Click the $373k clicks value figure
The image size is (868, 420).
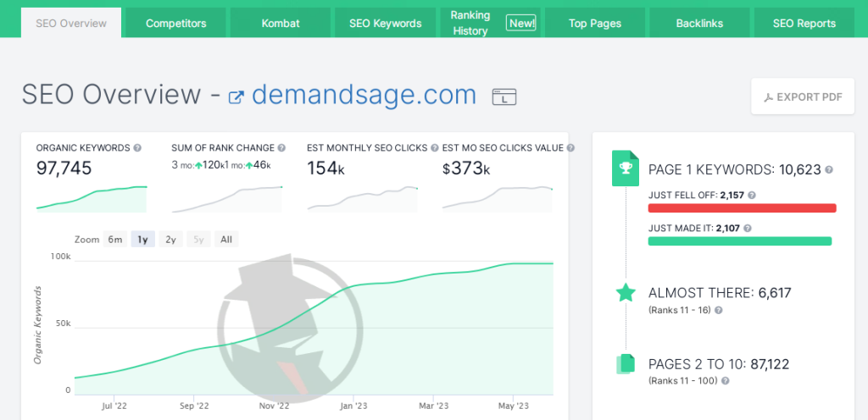pos(466,169)
